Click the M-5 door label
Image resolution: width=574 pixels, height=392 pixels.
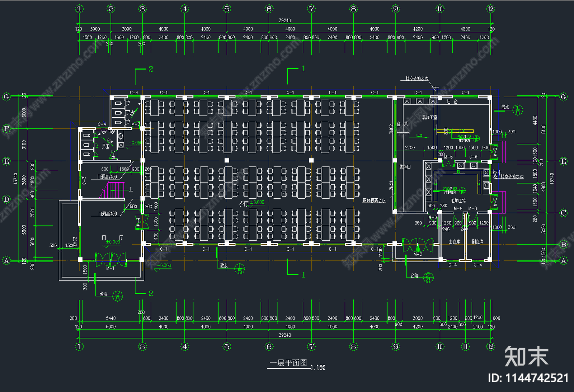(x=448, y=157)
